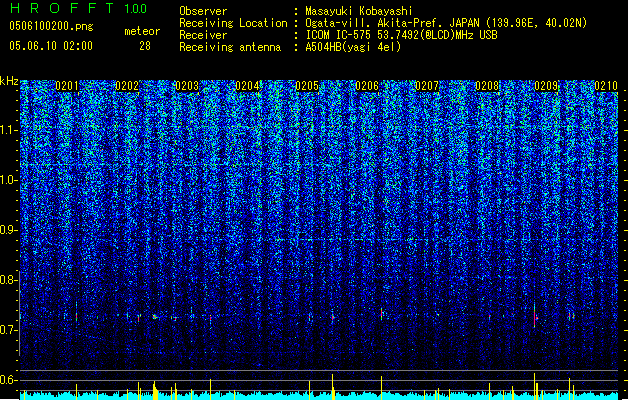Click the 0.7 frequency axis label
This screenshot has height=400, width=629.
(x=8, y=330)
